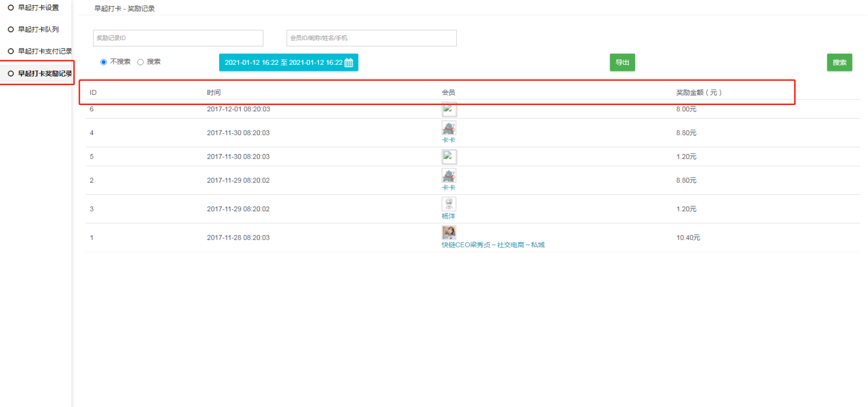The height and width of the screenshot is (407, 868).
Task: Click time 2017-11-30 08:20:03 in row ID 5
Action: pos(239,157)
